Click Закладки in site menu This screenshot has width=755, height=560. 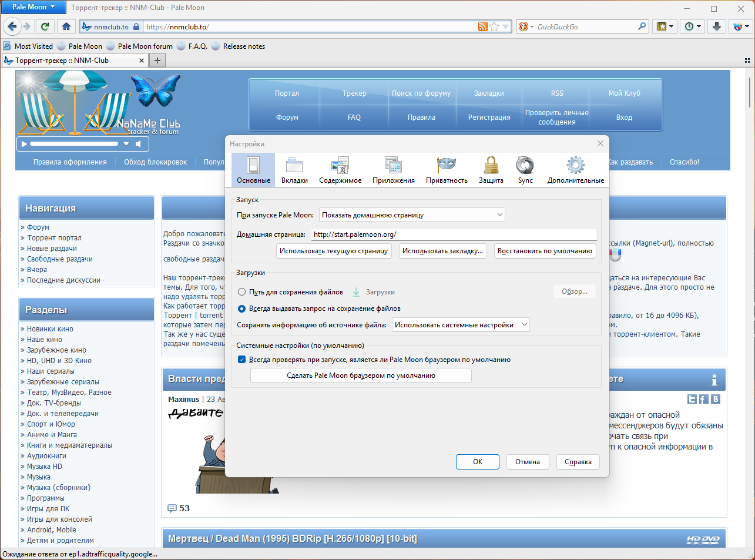[x=489, y=93]
